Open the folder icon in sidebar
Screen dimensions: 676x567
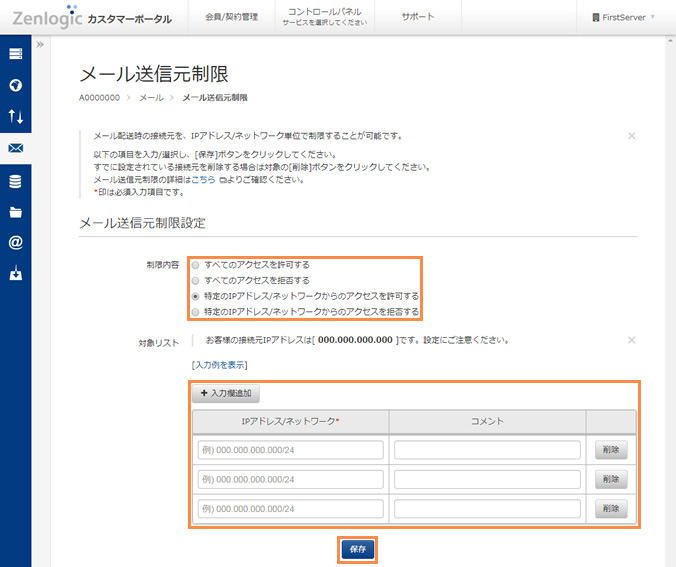pos(16,212)
